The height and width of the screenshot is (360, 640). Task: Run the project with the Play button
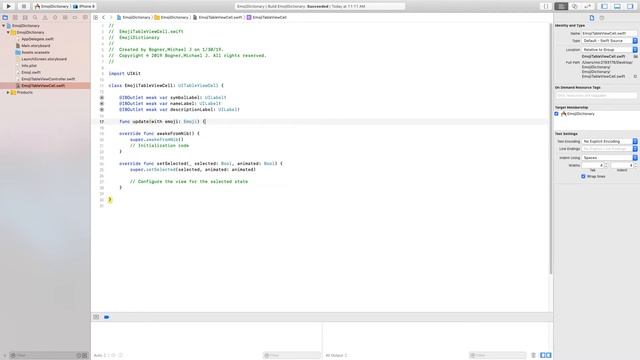[x=9, y=6]
